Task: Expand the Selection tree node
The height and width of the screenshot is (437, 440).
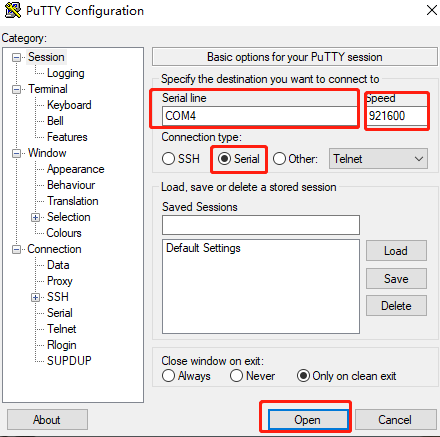Action: point(35,217)
